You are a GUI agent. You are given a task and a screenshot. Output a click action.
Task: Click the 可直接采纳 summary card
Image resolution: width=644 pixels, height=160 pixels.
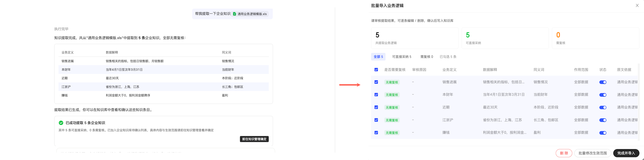505,38
